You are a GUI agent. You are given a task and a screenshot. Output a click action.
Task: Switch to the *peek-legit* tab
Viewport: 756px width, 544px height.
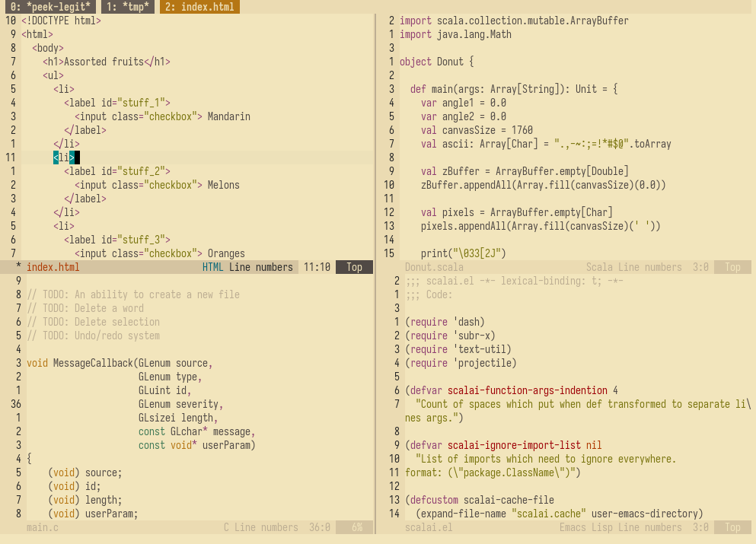click(x=50, y=7)
